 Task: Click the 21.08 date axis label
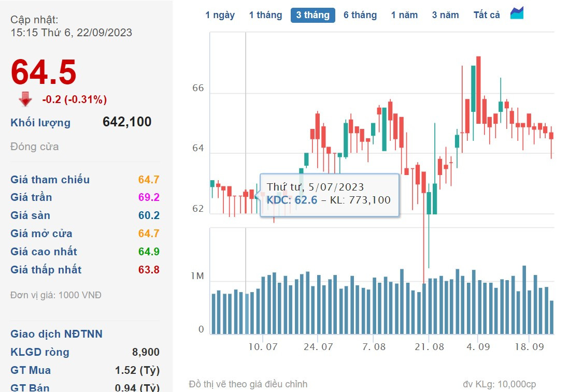click(x=430, y=347)
